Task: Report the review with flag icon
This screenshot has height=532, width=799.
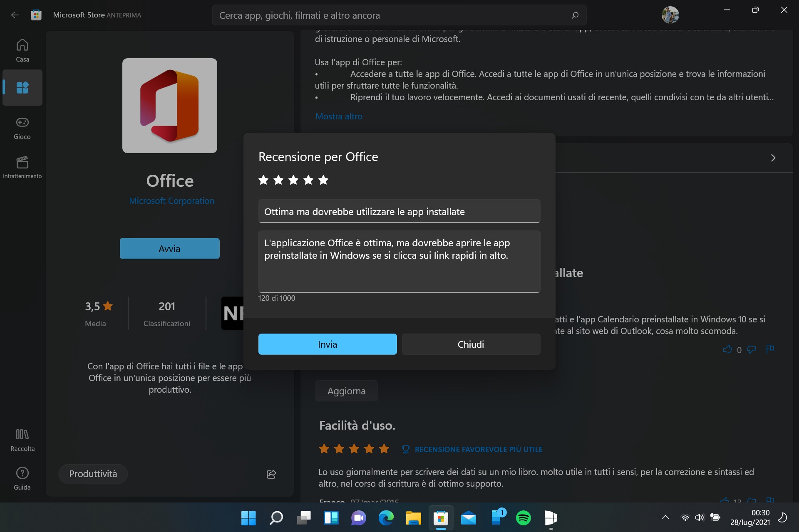Action: [770, 349]
